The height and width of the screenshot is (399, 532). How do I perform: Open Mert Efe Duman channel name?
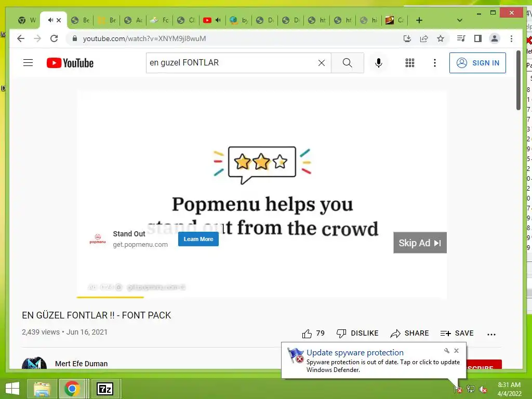82,364
